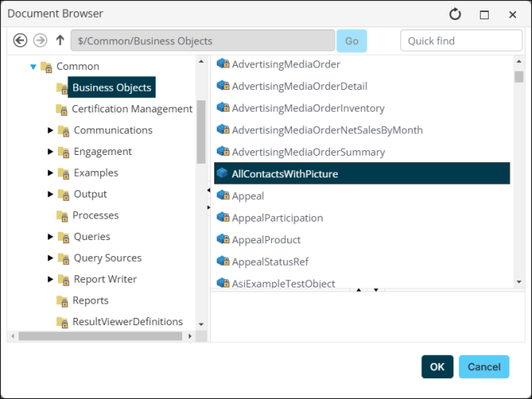Viewport: 532px width, 399px height.
Task: Click the up splitter arrow below list
Action: (359, 290)
